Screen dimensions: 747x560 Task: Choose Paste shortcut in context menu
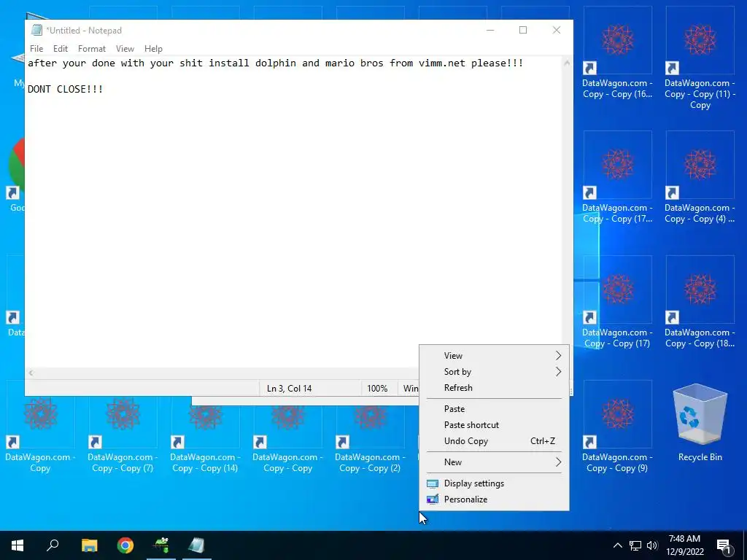pos(494,425)
